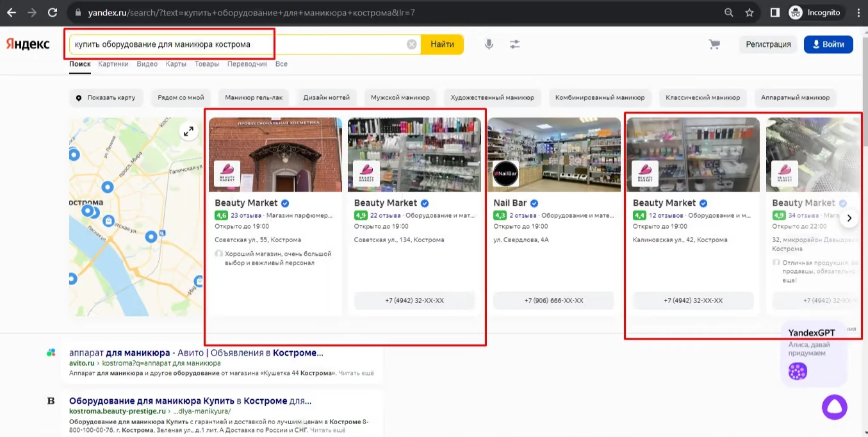The height and width of the screenshot is (437, 868).
Task: Select the Маникюр гель-лак filter chip
Action: (254, 98)
